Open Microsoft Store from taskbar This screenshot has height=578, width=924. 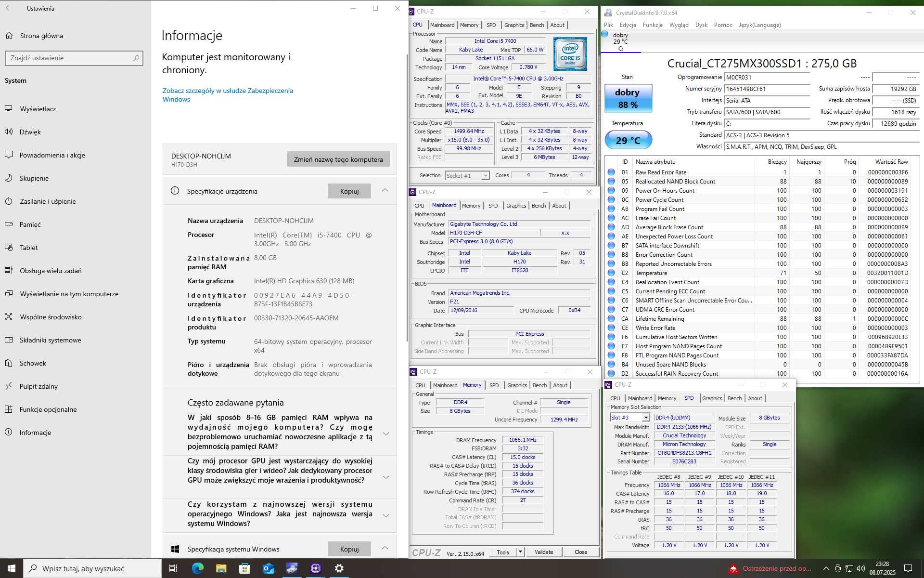[x=244, y=568]
